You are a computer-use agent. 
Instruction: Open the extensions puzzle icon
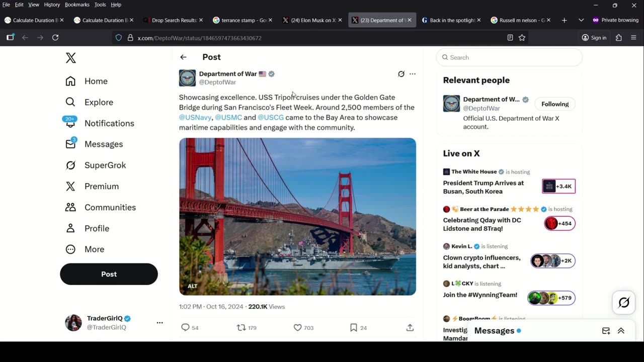[619, 38]
